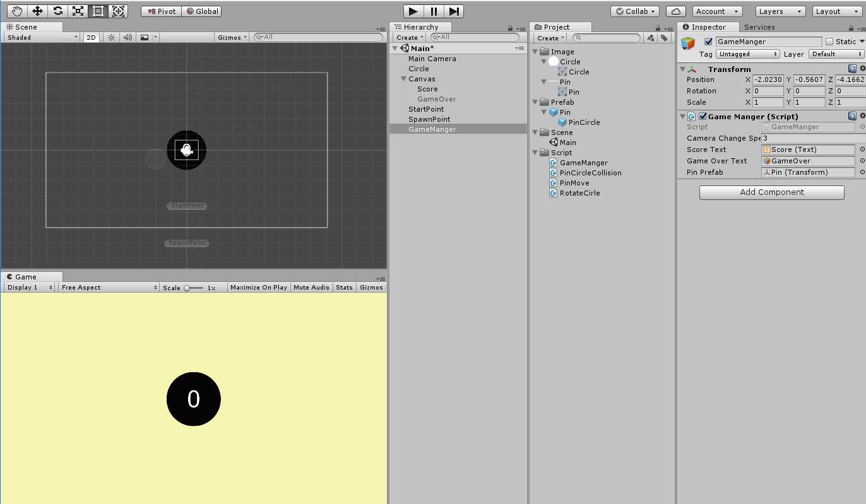The width and height of the screenshot is (866, 504).
Task: Click the Position X input field
Action: (x=768, y=80)
